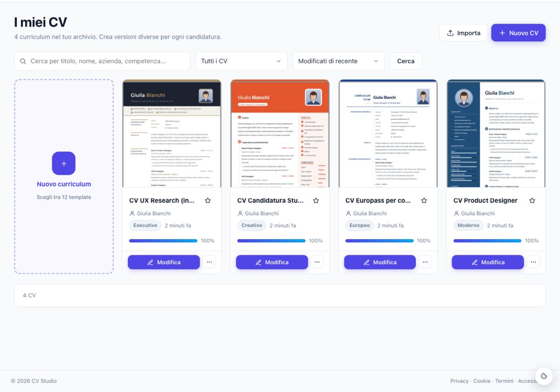Viewport: 560px width, 392px height.
Task: Open the Termini footer link
Action: [504, 381]
